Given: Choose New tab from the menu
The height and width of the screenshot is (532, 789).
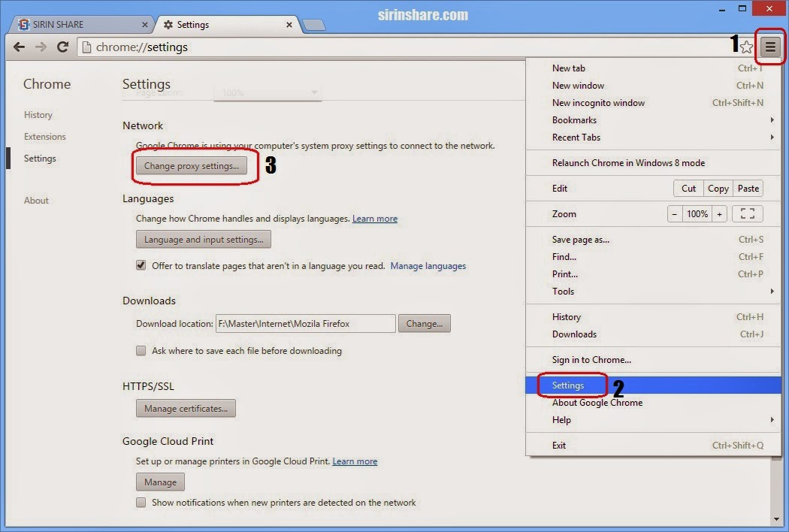Looking at the screenshot, I should (653, 68).
